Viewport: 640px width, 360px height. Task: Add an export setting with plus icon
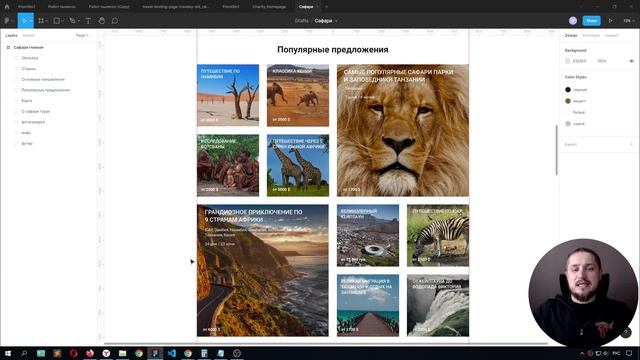(631, 144)
